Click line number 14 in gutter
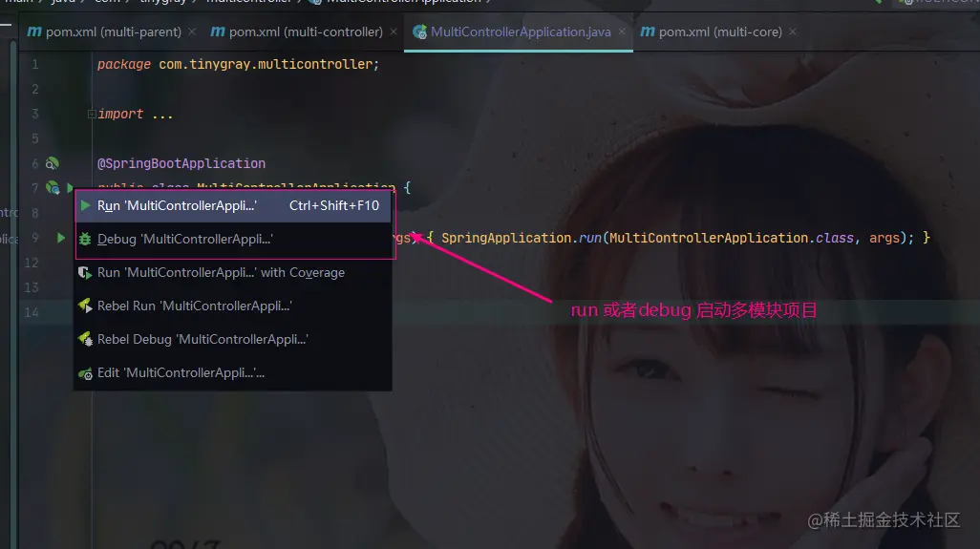This screenshot has height=549, width=980. (x=32, y=312)
